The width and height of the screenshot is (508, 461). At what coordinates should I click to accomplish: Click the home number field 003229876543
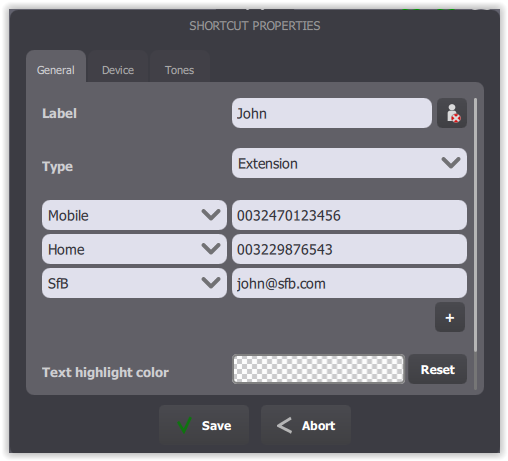coord(349,249)
